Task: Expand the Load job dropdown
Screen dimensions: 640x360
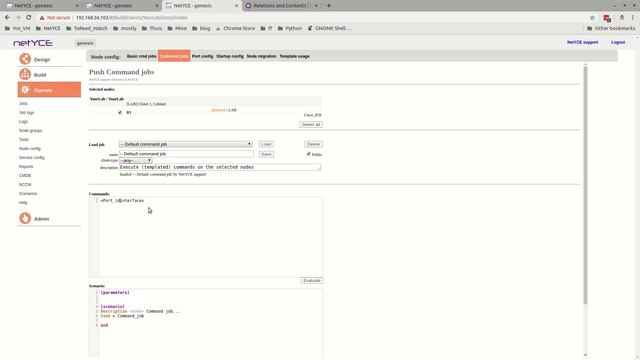Action: coord(186,144)
